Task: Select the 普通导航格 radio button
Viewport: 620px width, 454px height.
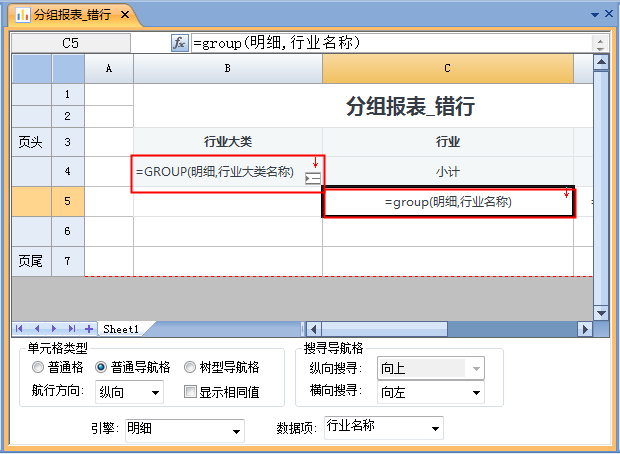Action: [101, 367]
